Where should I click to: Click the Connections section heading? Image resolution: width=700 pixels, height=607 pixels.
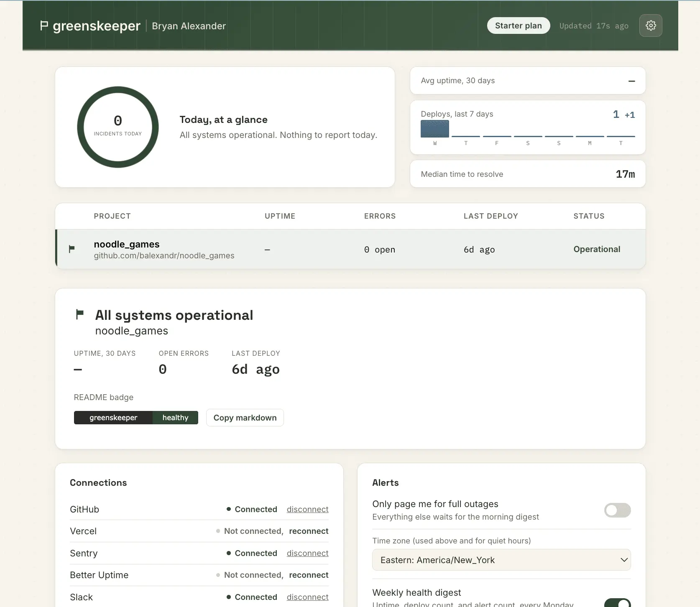98,482
